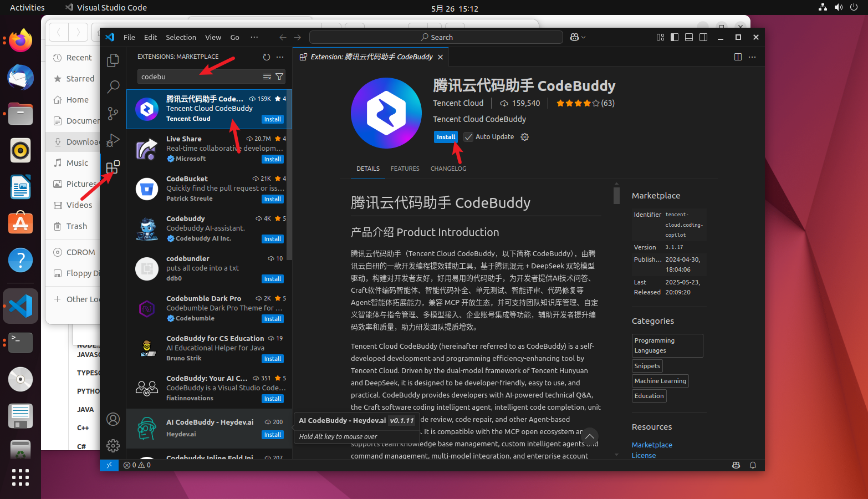868x499 pixels.
Task: Open the Edit menu
Action: (150, 37)
